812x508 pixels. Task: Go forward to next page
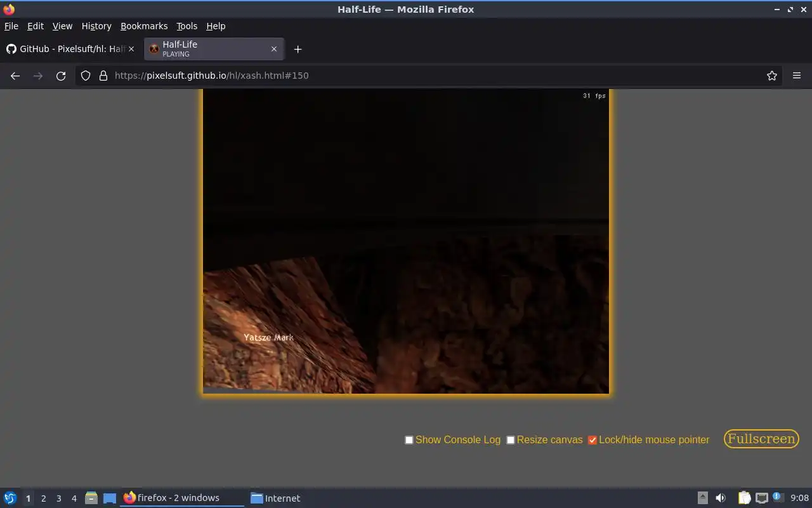point(38,76)
